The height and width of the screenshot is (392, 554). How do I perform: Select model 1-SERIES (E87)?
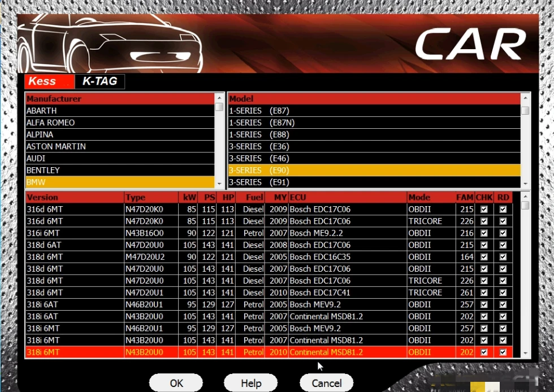point(374,111)
